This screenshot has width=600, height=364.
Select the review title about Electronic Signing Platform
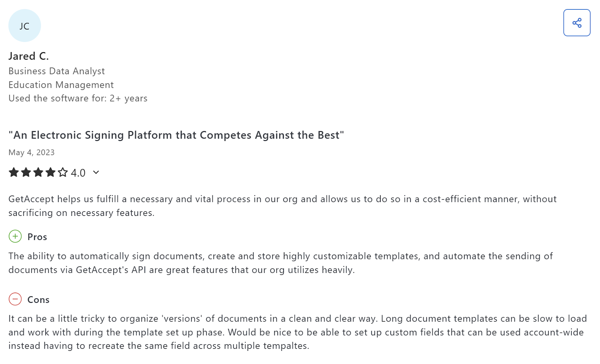[x=176, y=135]
